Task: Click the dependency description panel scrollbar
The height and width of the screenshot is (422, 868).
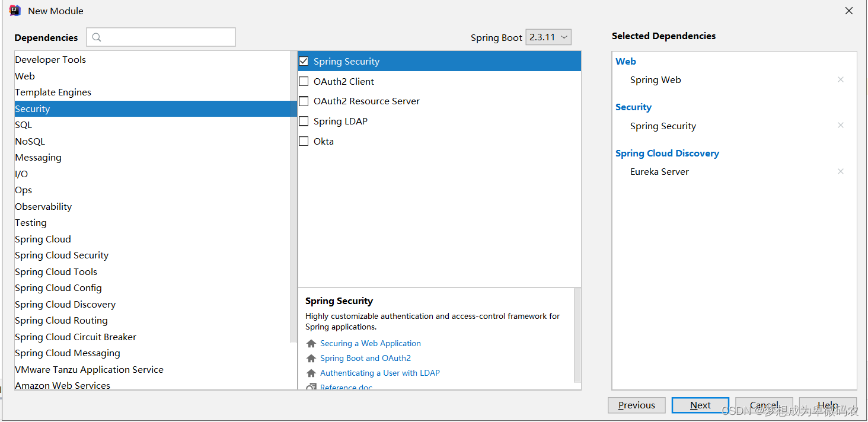Action: pos(577,335)
